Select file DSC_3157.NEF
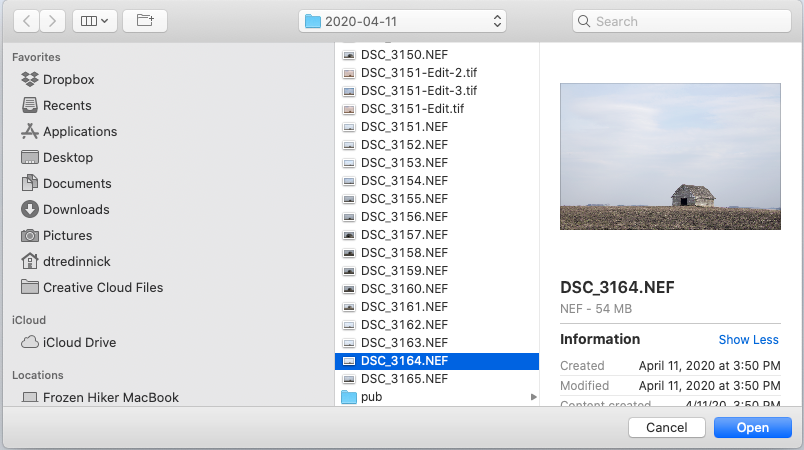 pyautogui.click(x=437, y=235)
